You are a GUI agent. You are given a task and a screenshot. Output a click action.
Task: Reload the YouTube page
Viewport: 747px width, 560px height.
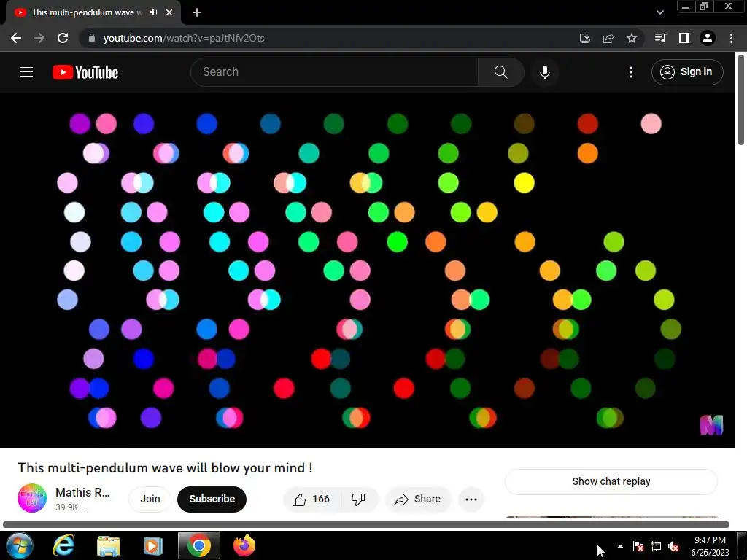pos(63,38)
